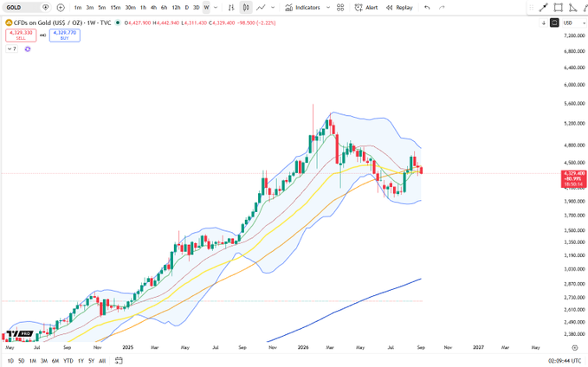588x367 pixels.
Task: Select the YTD date range
Action: click(68, 361)
